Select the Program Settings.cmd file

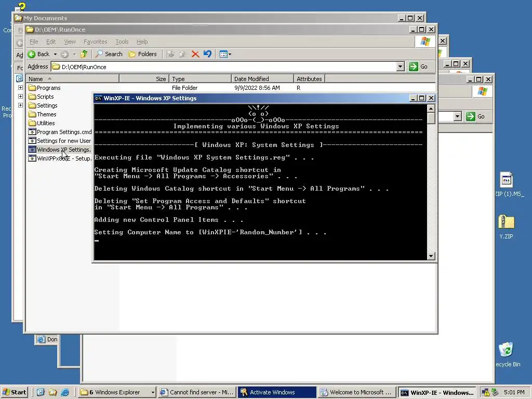[x=60, y=132]
